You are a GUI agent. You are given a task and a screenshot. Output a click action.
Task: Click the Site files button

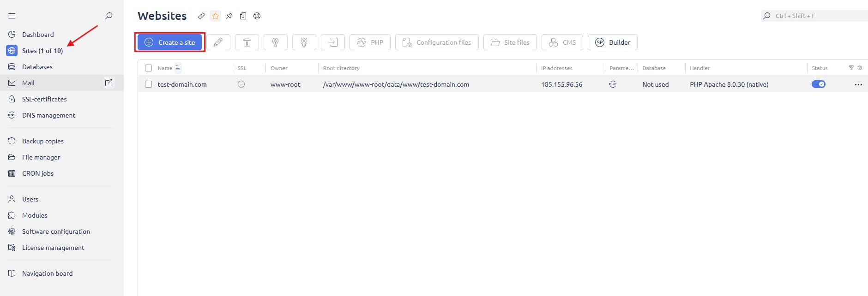(x=510, y=42)
